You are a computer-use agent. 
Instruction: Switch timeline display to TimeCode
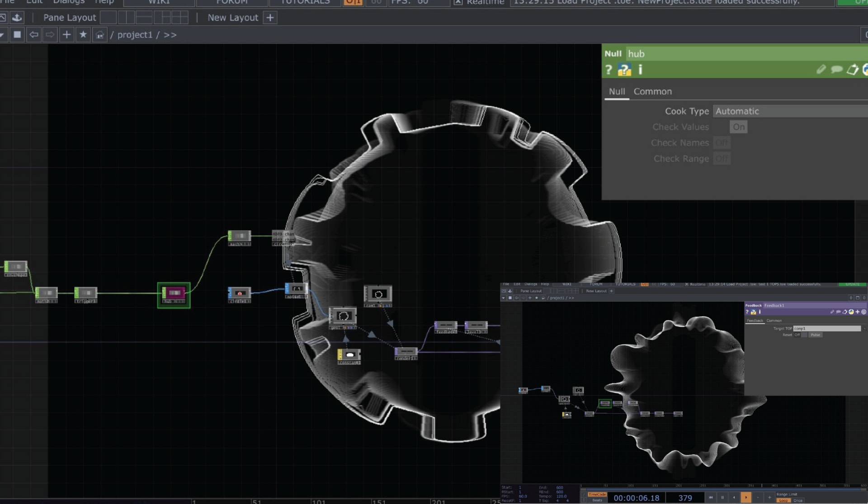(597, 495)
